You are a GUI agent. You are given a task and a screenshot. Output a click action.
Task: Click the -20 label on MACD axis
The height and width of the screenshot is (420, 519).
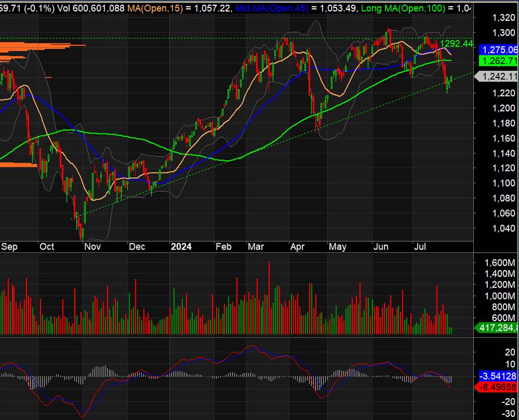[x=508, y=401]
